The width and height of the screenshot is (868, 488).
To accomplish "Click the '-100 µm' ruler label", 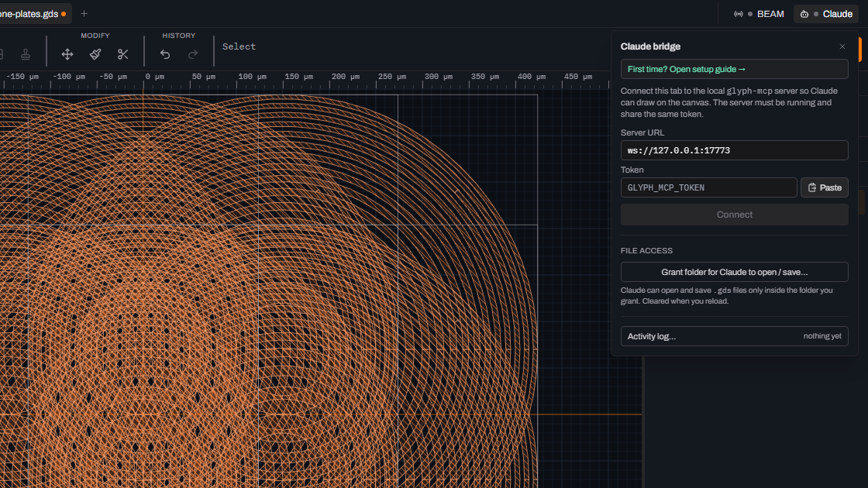I will pos(69,77).
